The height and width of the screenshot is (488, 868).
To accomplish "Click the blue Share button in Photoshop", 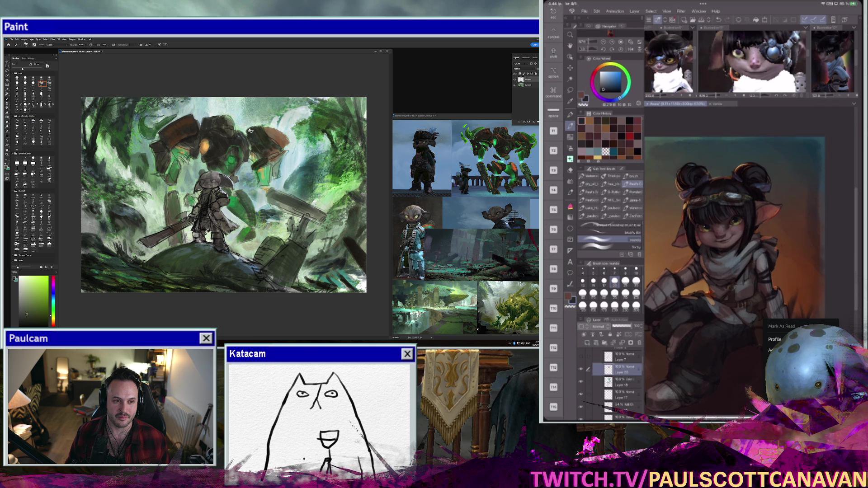I will (x=535, y=45).
